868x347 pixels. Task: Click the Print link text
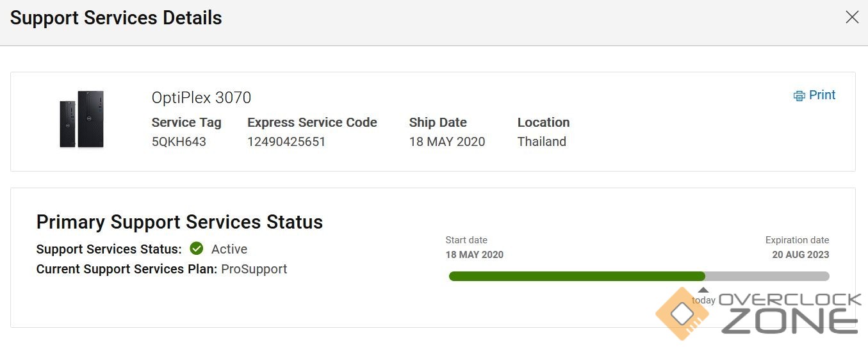tap(822, 95)
